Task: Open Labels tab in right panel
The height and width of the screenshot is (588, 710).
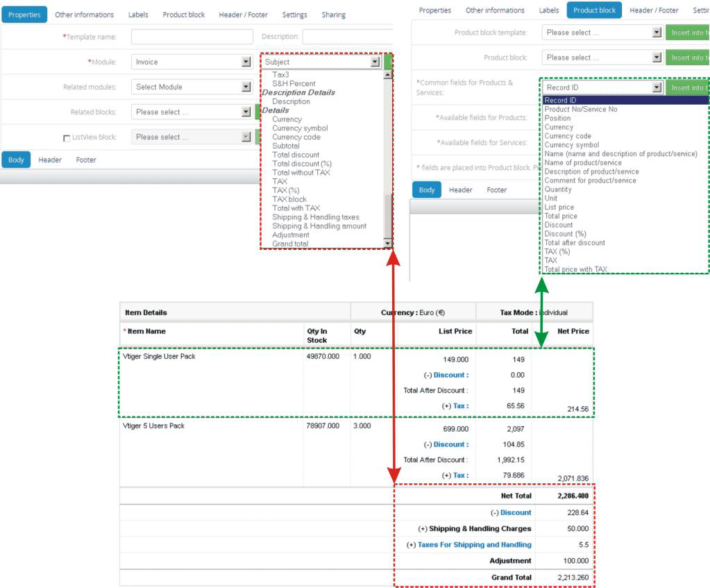Action: pyautogui.click(x=549, y=10)
